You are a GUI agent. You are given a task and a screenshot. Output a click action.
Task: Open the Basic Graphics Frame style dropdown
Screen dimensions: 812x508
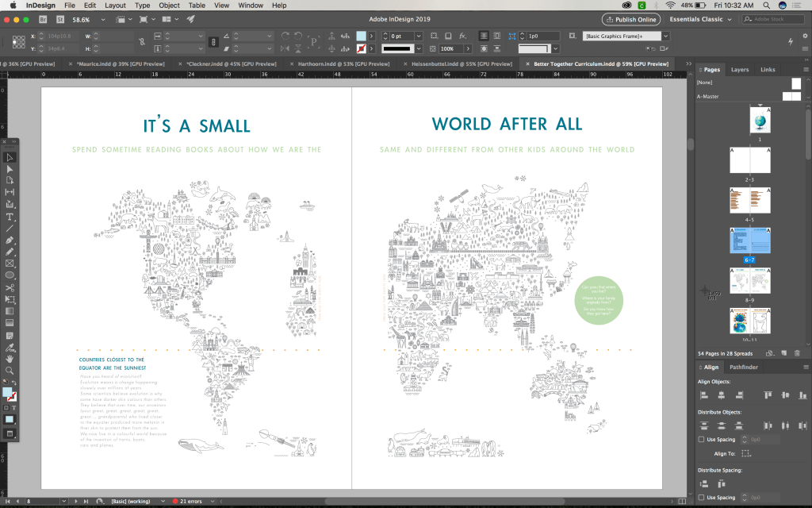[x=665, y=36]
